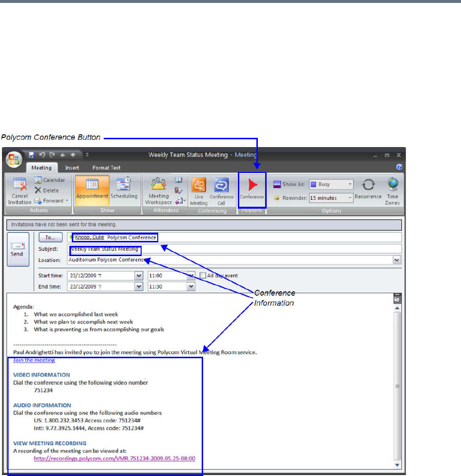Click the body scrollbar up arrow
Image resolution: width=461 pixels, height=476 pixels.
click(397, 308)
